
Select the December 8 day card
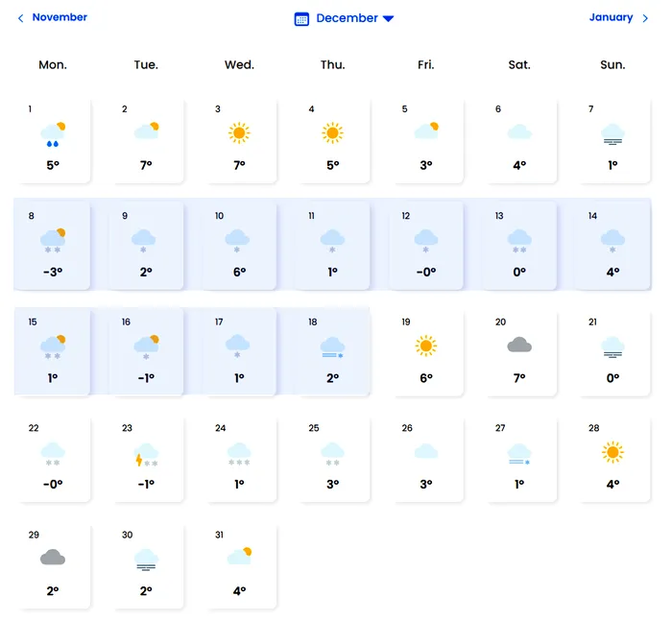pyautogui.click(x=53, y=245)
